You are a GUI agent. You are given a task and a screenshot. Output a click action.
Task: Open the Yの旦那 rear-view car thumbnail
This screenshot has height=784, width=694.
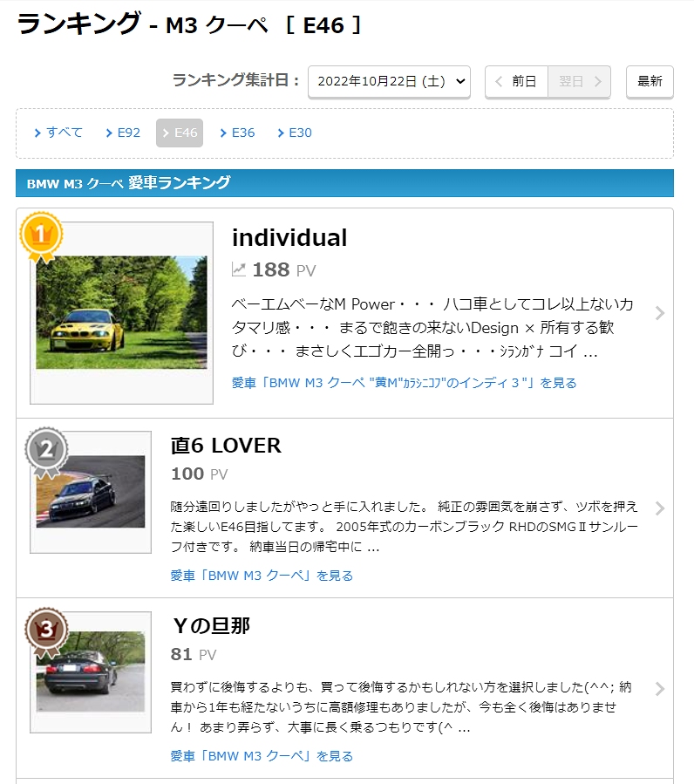point(91,672)
